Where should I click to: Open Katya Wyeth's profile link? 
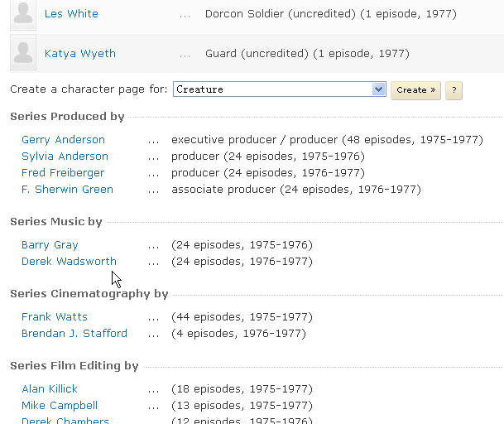[x=80, y=53]
